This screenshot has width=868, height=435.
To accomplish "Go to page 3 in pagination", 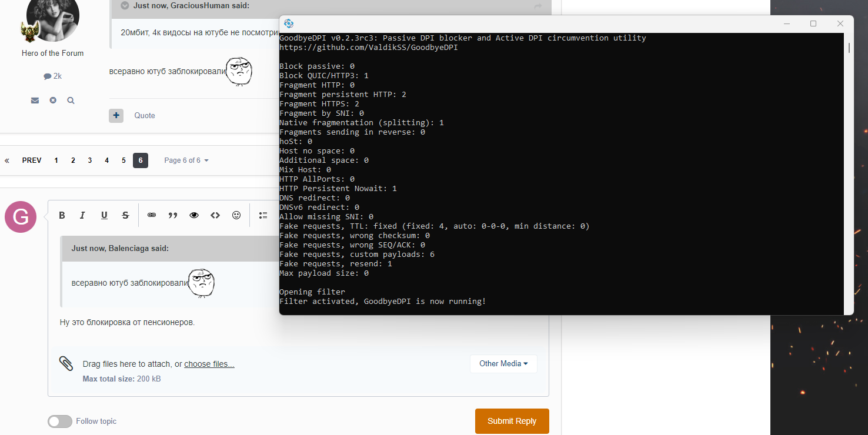I will 90,160.
